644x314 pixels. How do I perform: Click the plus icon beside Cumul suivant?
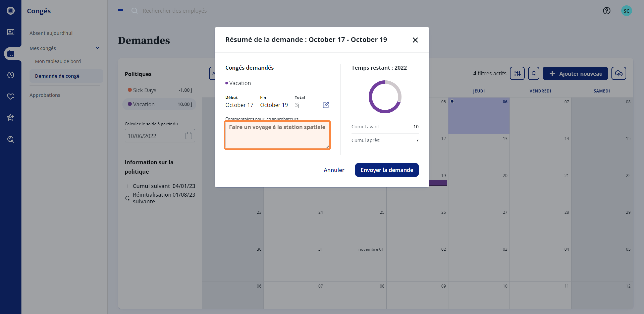coord(127,186)
